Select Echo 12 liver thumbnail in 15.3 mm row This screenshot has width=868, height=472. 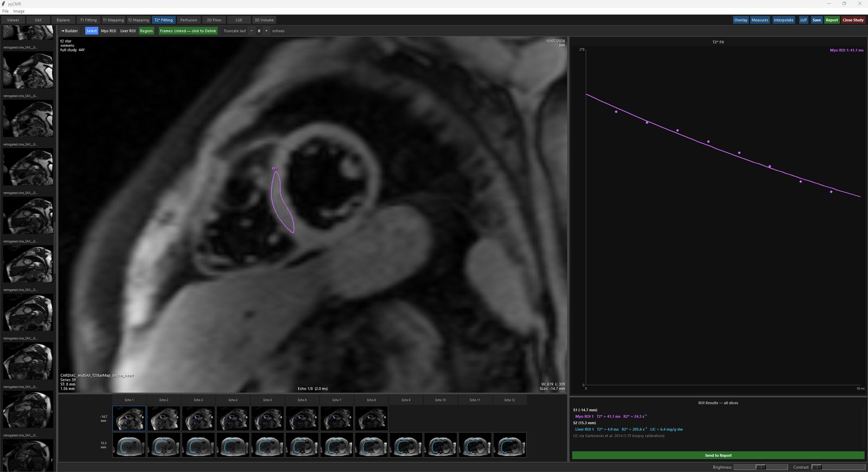coord(509,445)
